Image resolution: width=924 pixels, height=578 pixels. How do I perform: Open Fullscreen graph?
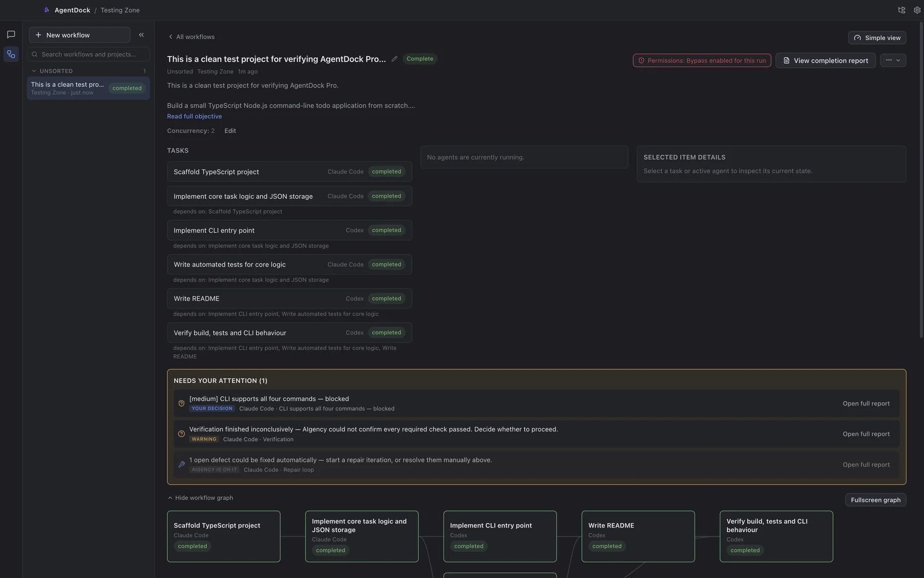click(x=876, y=500)
